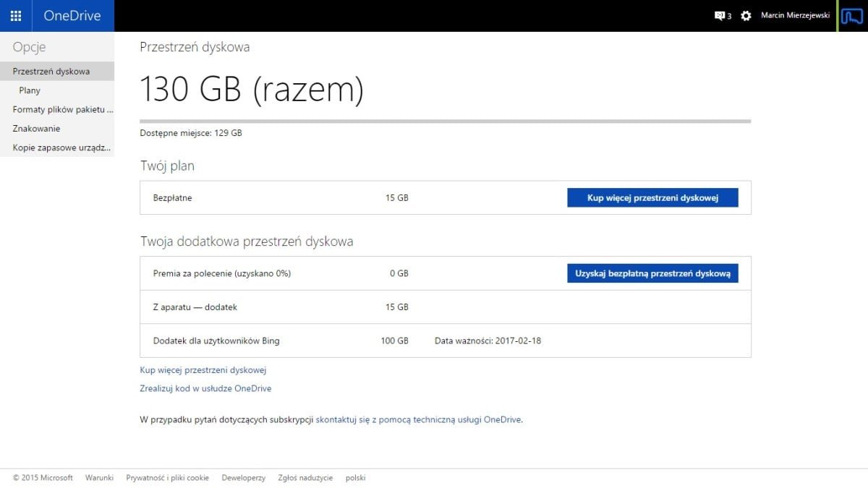Follow the Kup więcej przestrzeni dyskowej link
Image resolution: width=868 pixels, height=488 pixels.
203,370
